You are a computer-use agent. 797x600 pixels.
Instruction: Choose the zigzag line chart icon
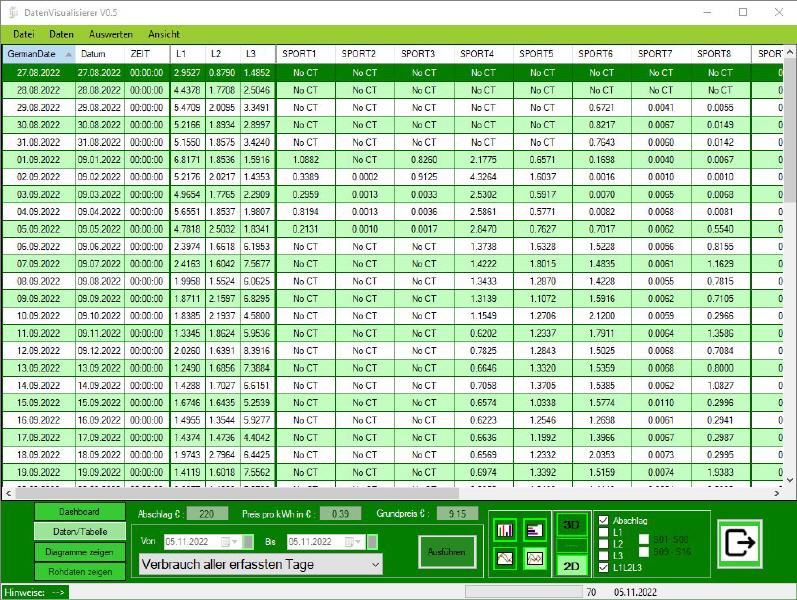(534, 558)
